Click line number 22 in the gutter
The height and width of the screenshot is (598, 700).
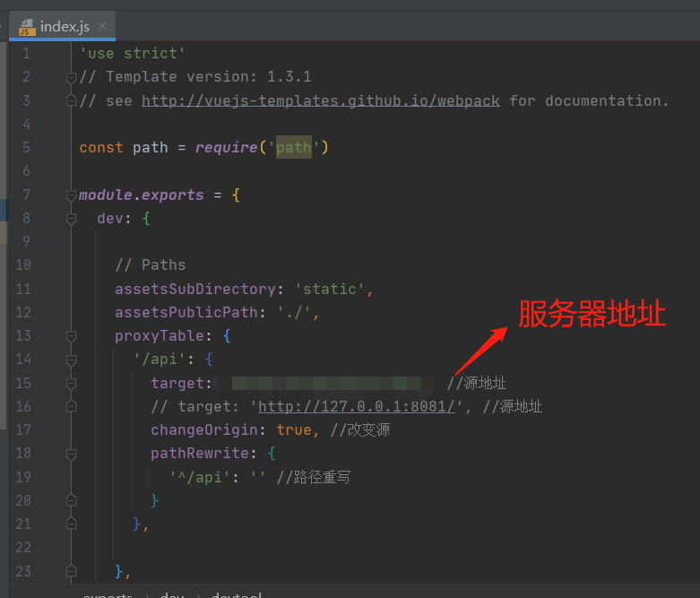[x=23, y=548]
